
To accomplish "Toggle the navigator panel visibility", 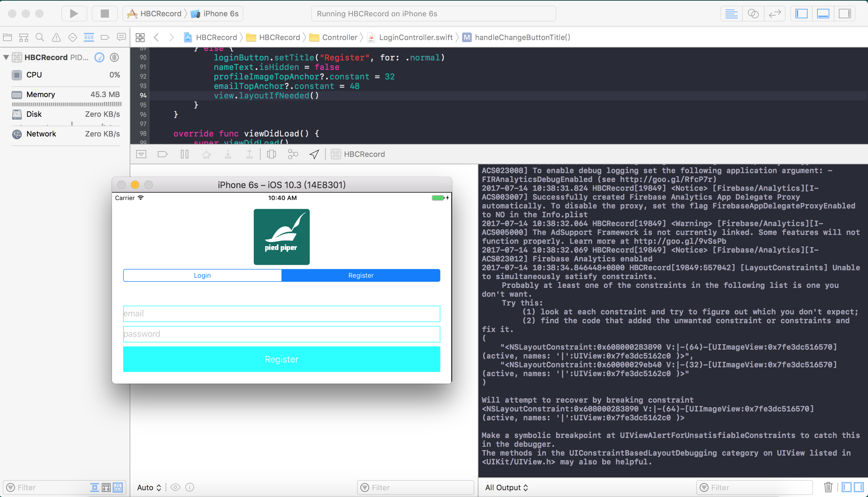I will (801, 14).
